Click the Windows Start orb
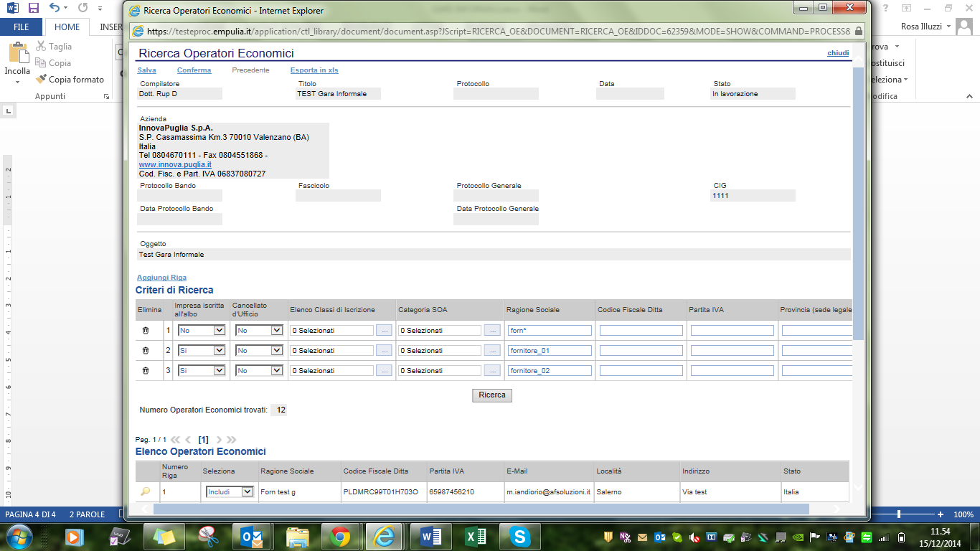Image resolution: width=980 pixels, height=551 pixels. (x=19, y=537)
